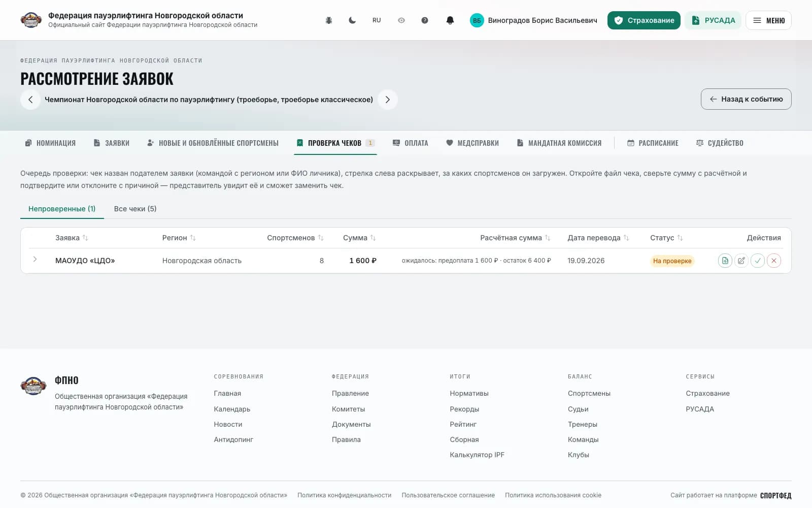Open footer link Рейтинг
812x508 pixels.
pyautogui.click(x=463, y=424)
